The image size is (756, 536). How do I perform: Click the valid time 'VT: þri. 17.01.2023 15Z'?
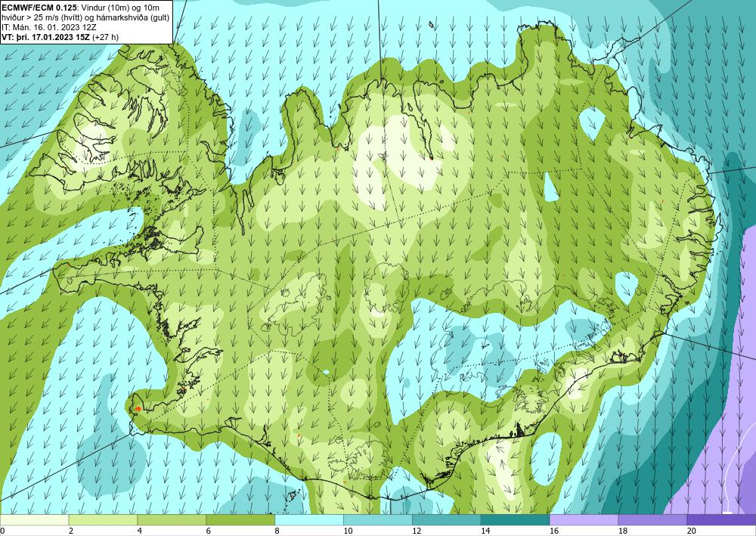point(46,37)
